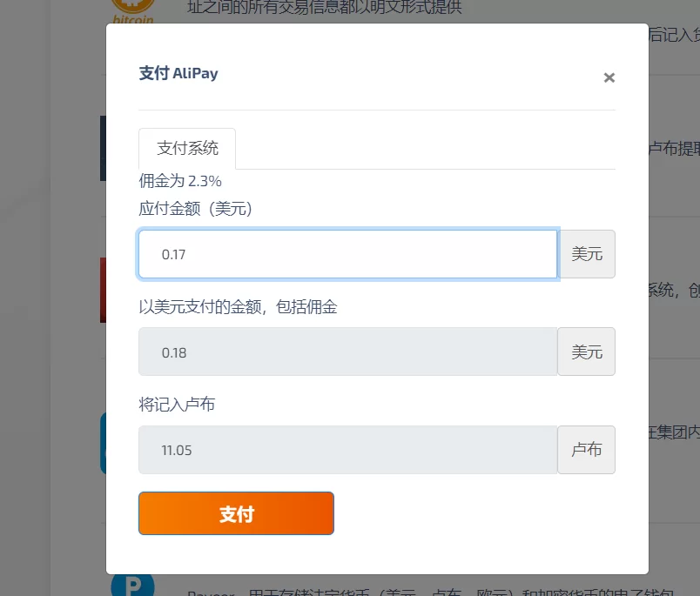Click the 美元 addon beside 0.17
Viewport: 700px width, 596px height.
pyautogui.click(x=587, y=254)
